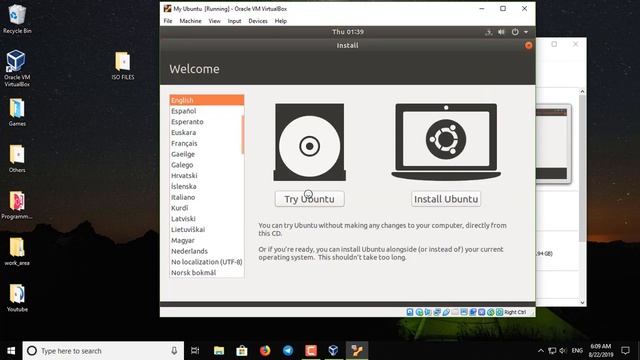
Task: Open Firefox from the taskbar
Action: click(x=265, y=351)
